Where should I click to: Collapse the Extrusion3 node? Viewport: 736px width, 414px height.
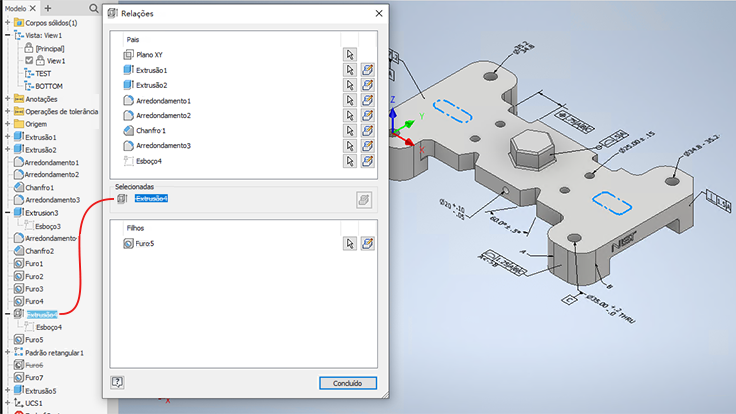tap(8, 213)
